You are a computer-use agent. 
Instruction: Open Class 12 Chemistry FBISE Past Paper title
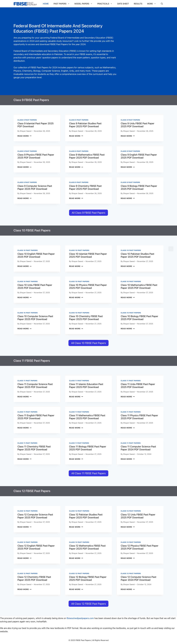tap(34, 579)
